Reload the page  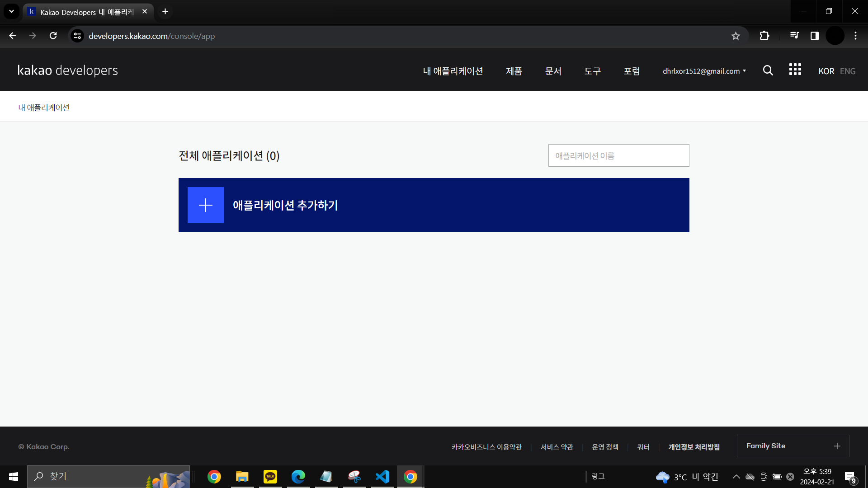click(53, 36)
